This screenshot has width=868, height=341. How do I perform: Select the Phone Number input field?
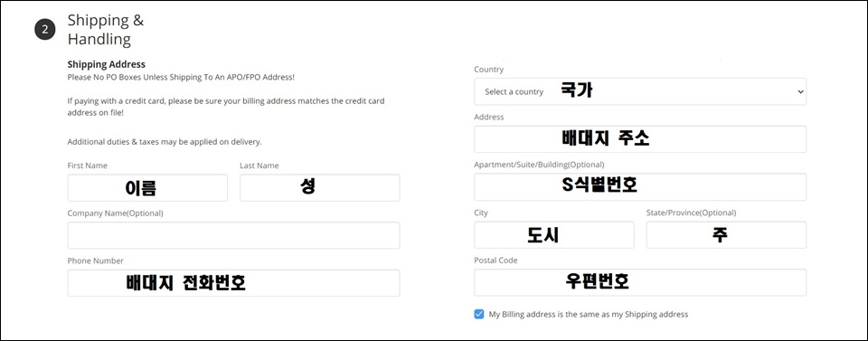click(x=233, y=283)
